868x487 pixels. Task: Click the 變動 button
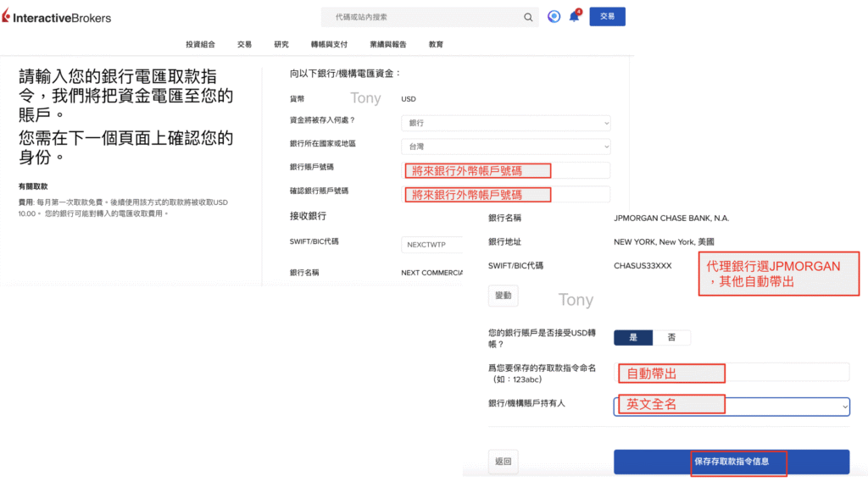(x=504, y=296)
